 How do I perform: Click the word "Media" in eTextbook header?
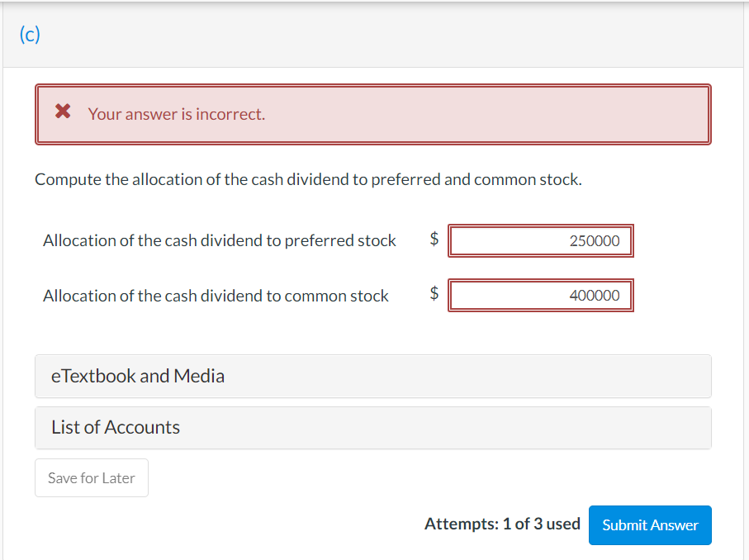199,377
